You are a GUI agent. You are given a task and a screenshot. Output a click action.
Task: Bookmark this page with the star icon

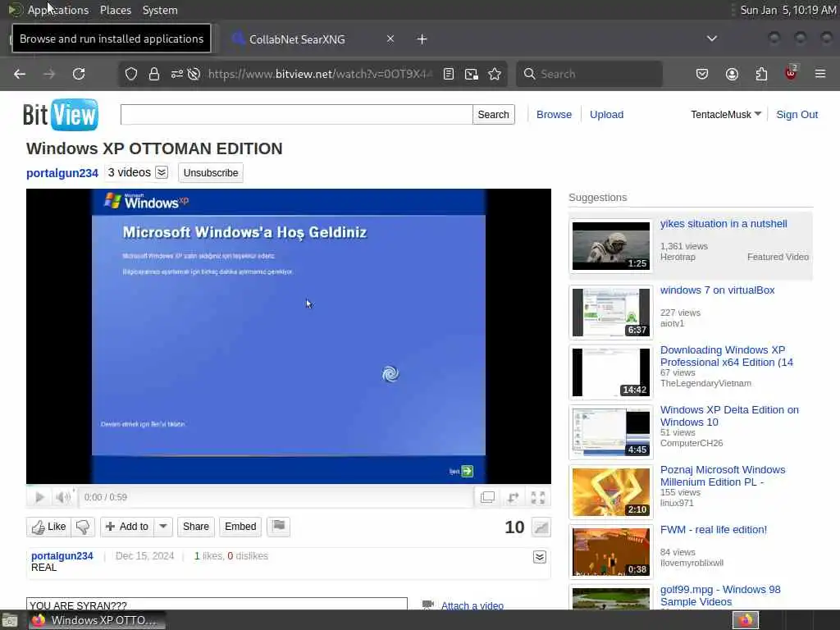(x=495, y=74)
